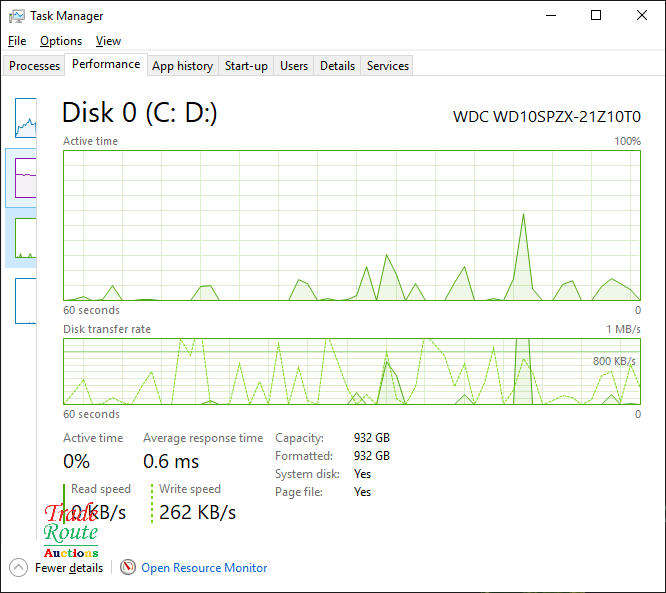
Task: Select the blue CPU graph thumbnail in sidebar
Action: pos(25,118)
